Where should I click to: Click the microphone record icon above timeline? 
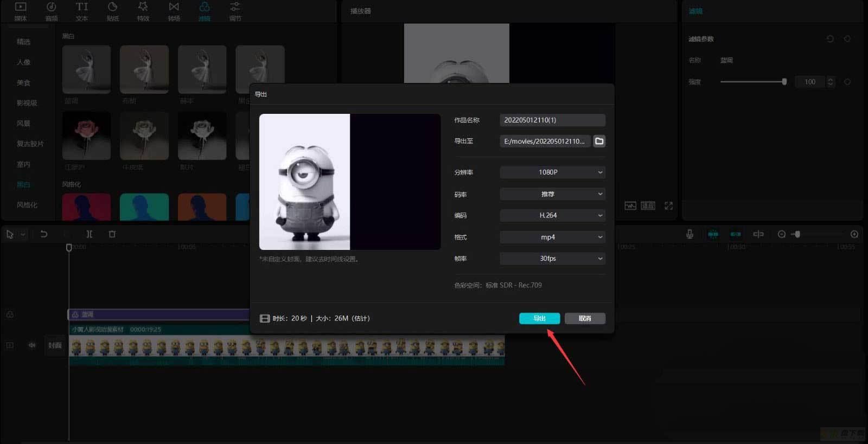tap(690, 234)
